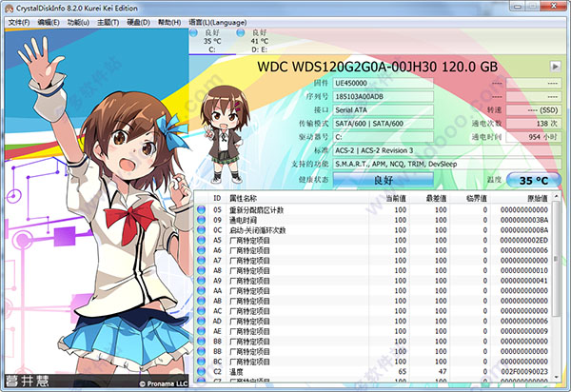Click the power-on count field 138 次
The height and width of the screenshot is (392, 571).
click(x=534, y=124)
